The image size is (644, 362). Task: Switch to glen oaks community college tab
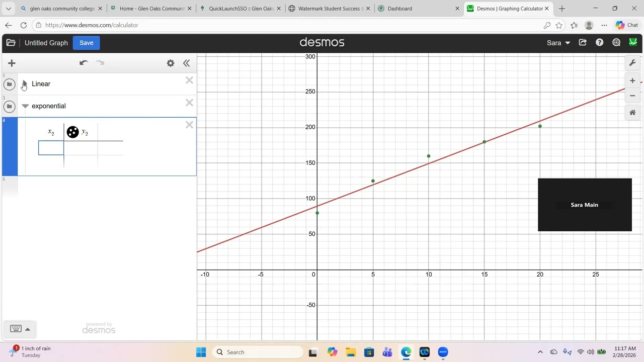click(61, 9)
